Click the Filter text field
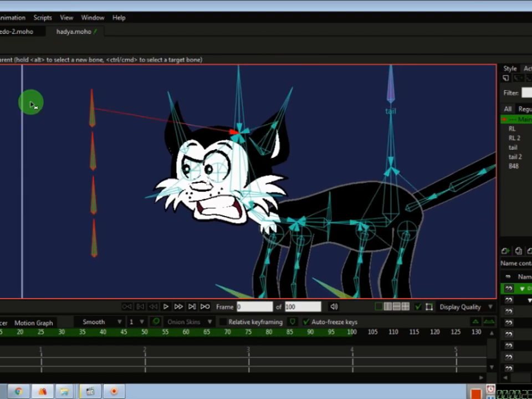The image size is (532, 399). pos(526,93)
